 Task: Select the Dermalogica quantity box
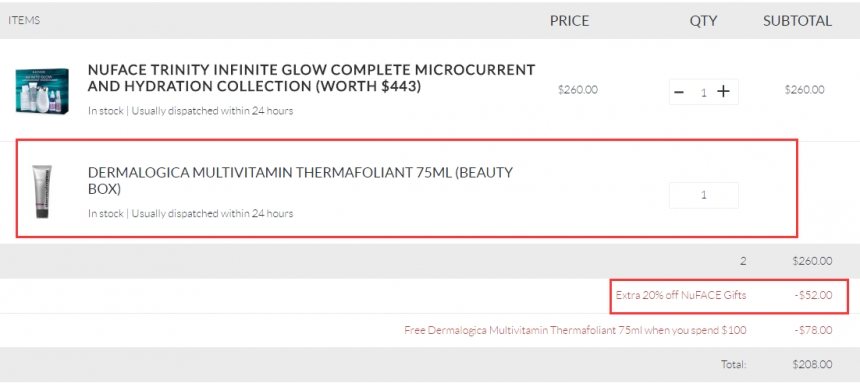pos(704,195)
